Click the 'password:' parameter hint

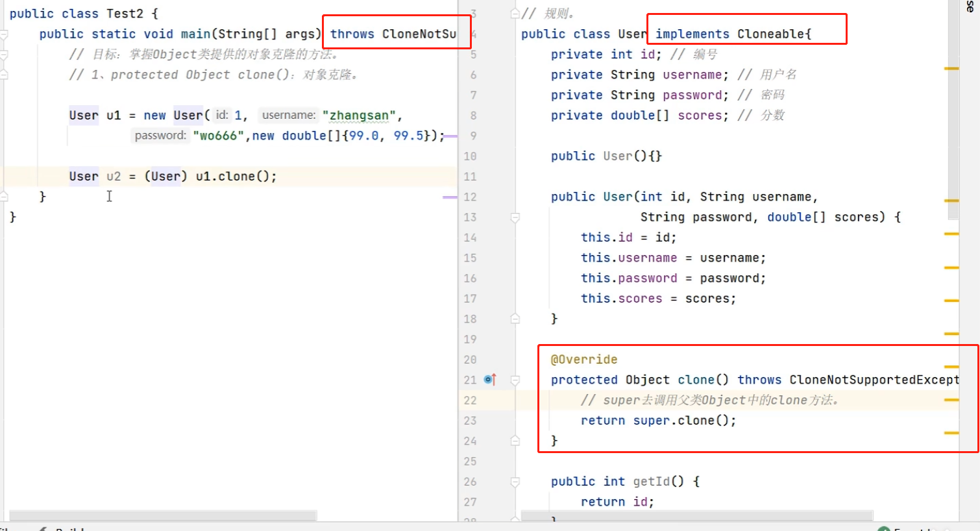pos(160,136)
